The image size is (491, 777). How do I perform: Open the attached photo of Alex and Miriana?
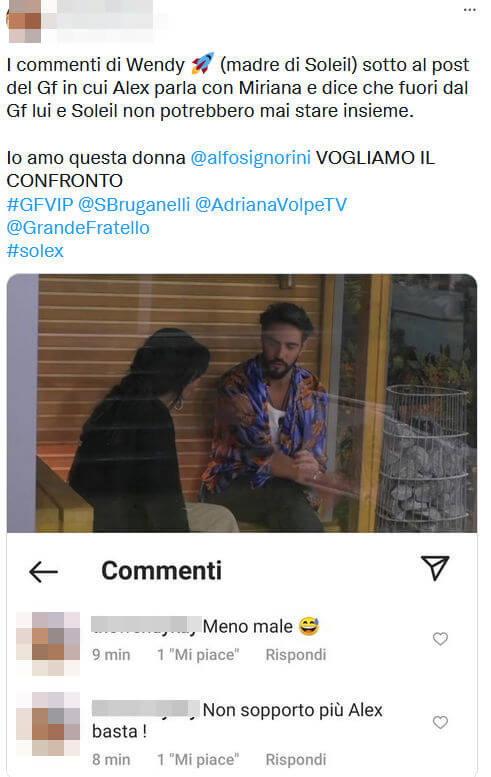242,403
